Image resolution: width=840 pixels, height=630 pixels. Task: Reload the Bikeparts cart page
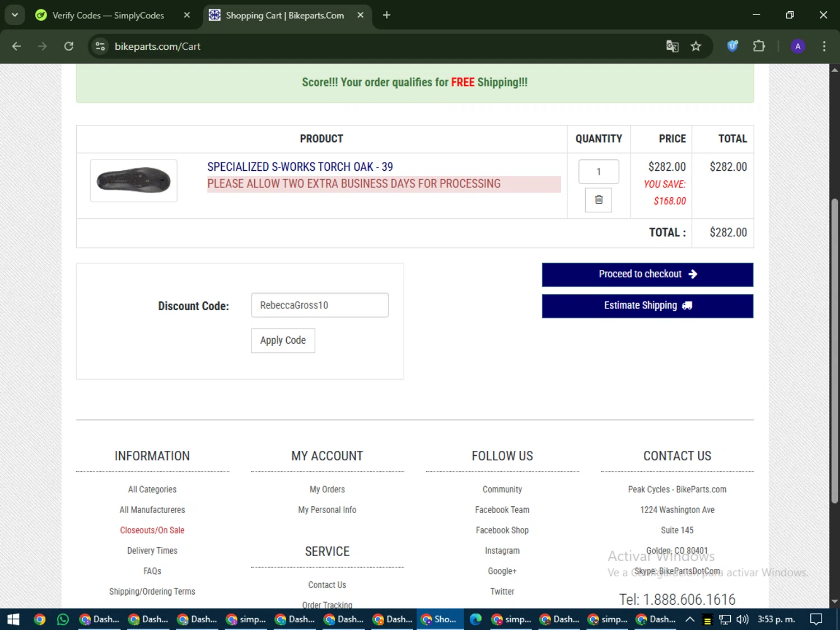click(69, 46)
